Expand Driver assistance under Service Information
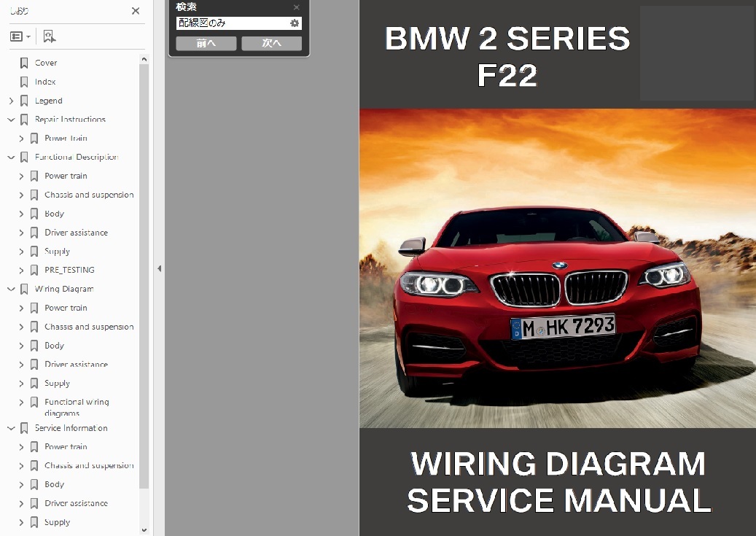The image size is (756, 536). pyautogui.click(x=21, y=503)
